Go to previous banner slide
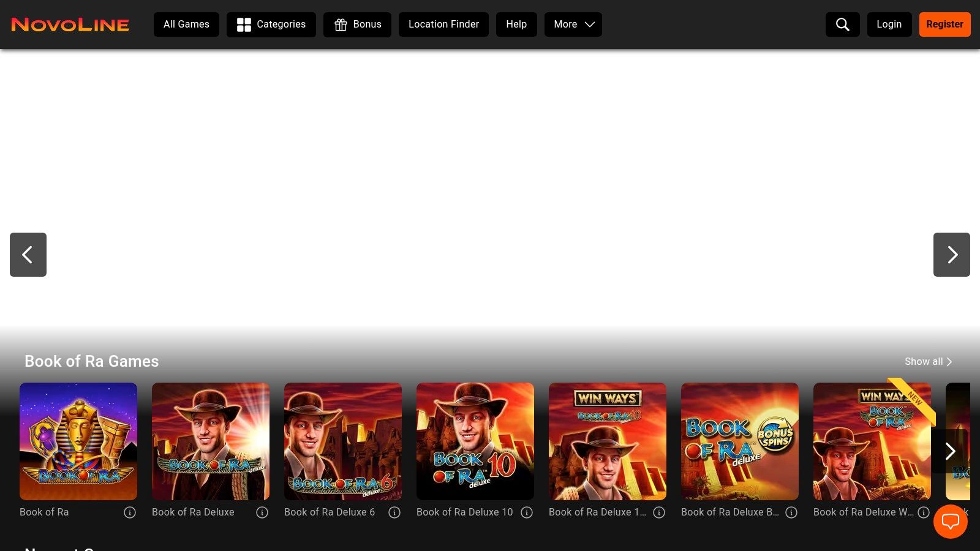The height and width of the screenshot is (551, 980). pyautogui.click(x=28, y=255)
